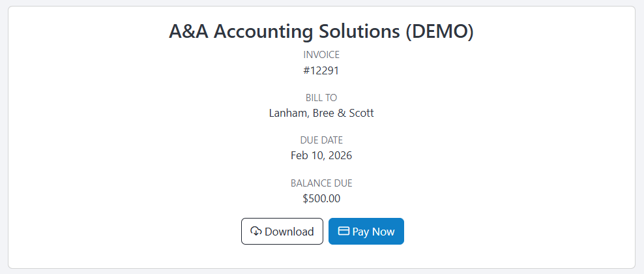The image size is (644, 274).
Task: Click the credit card icon
Action: coord(344,231)
